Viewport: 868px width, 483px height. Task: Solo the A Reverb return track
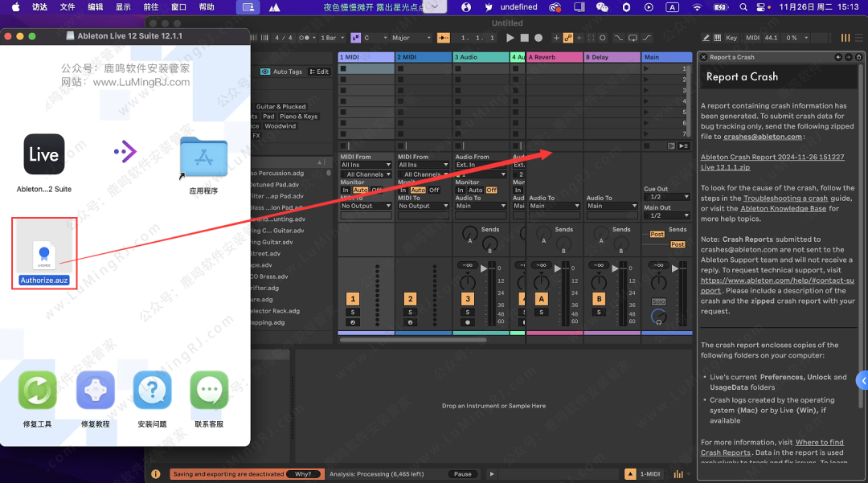tap(541, 312)
